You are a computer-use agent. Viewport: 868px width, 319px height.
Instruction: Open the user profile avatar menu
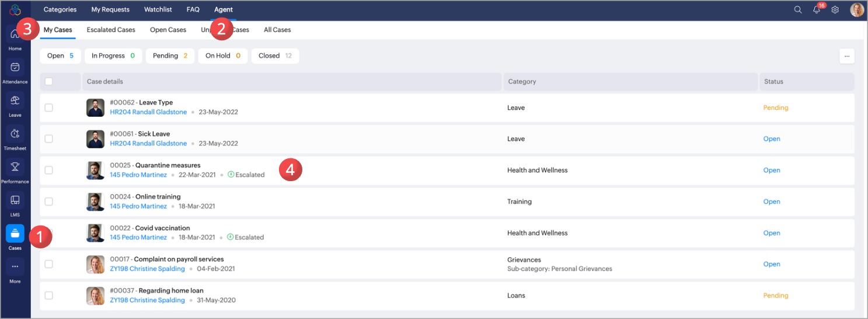(x=857, y=10)
